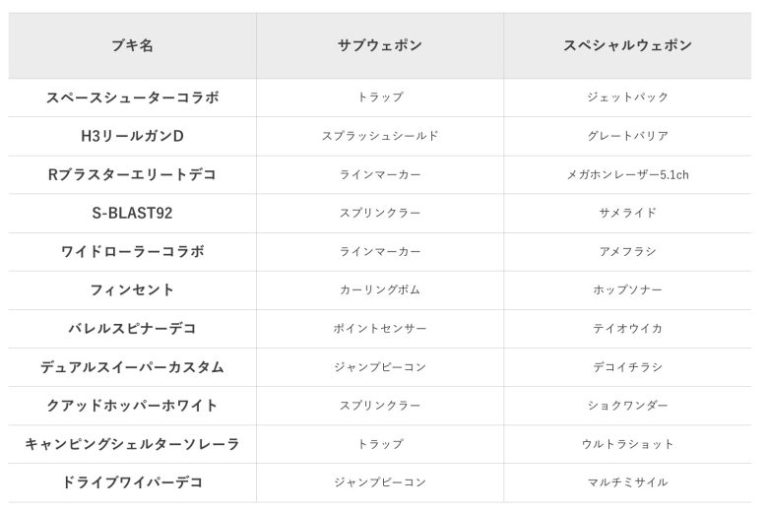
Task: Select the ドライブワイパーデコ weapon name
Action: tap(132, 483)
